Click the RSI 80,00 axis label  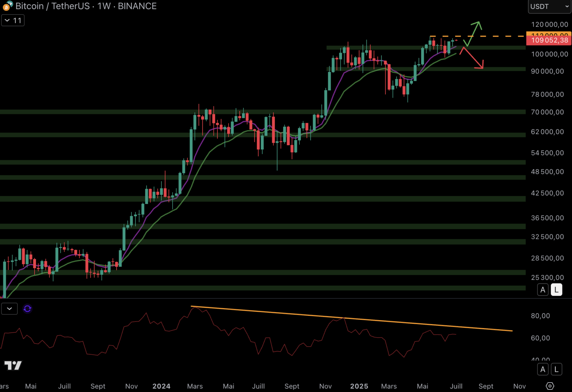click(540, 316)
